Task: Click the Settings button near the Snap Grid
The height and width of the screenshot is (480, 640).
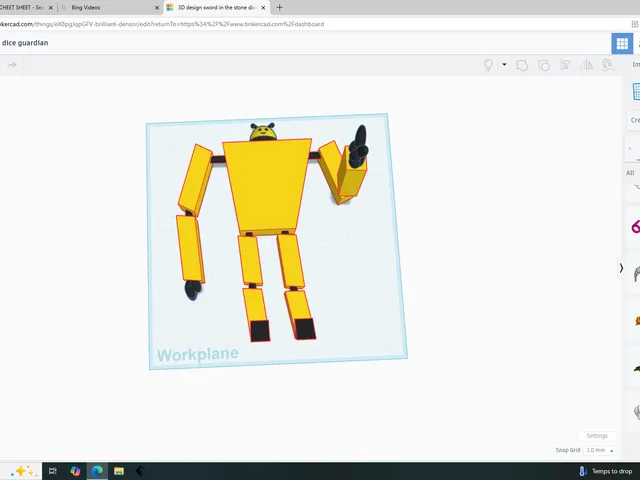Action: [597, 436]
